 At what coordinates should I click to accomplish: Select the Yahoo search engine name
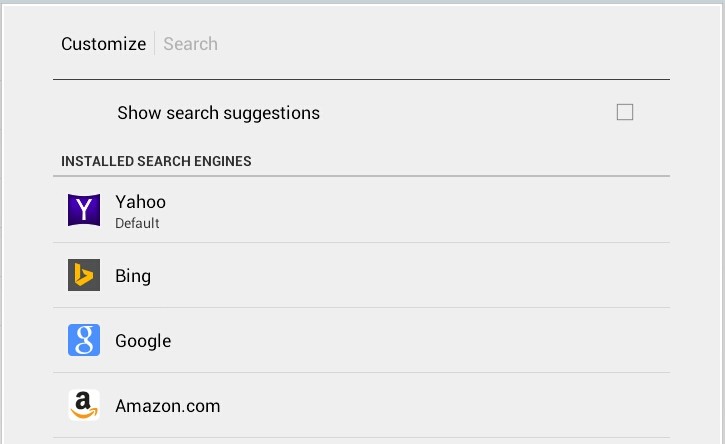[x=140, y=202]
